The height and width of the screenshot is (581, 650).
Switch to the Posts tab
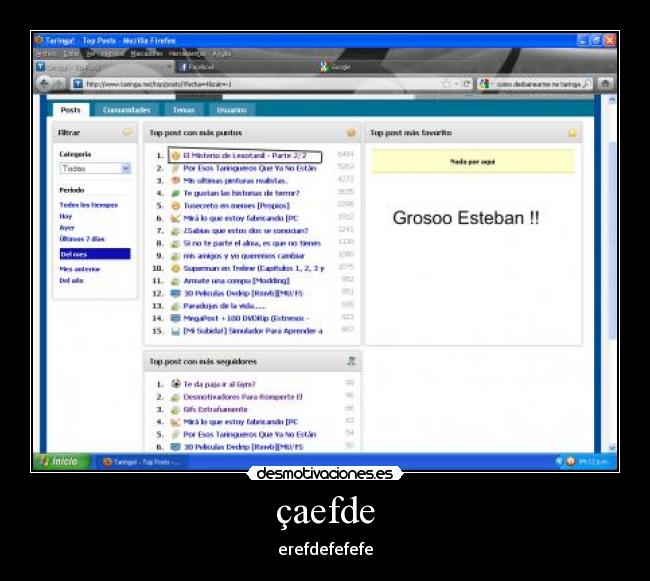click(x=70, y=110)
